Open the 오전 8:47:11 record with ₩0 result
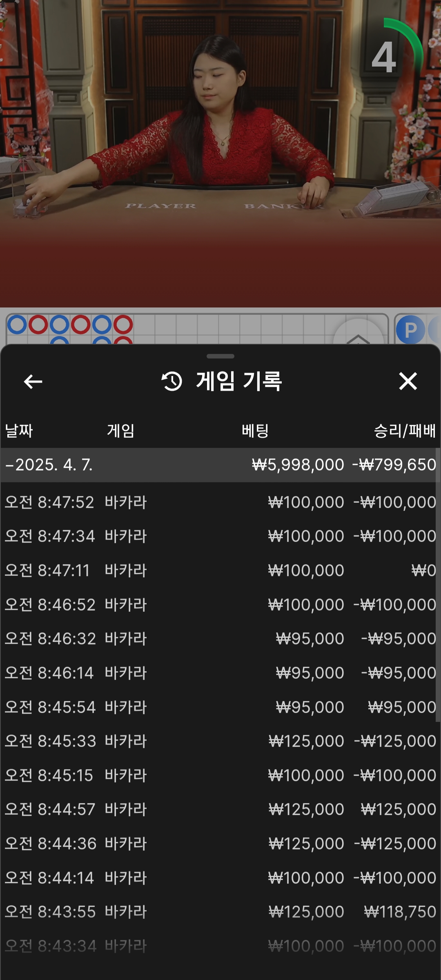441x980 pixels. point(220,570)
